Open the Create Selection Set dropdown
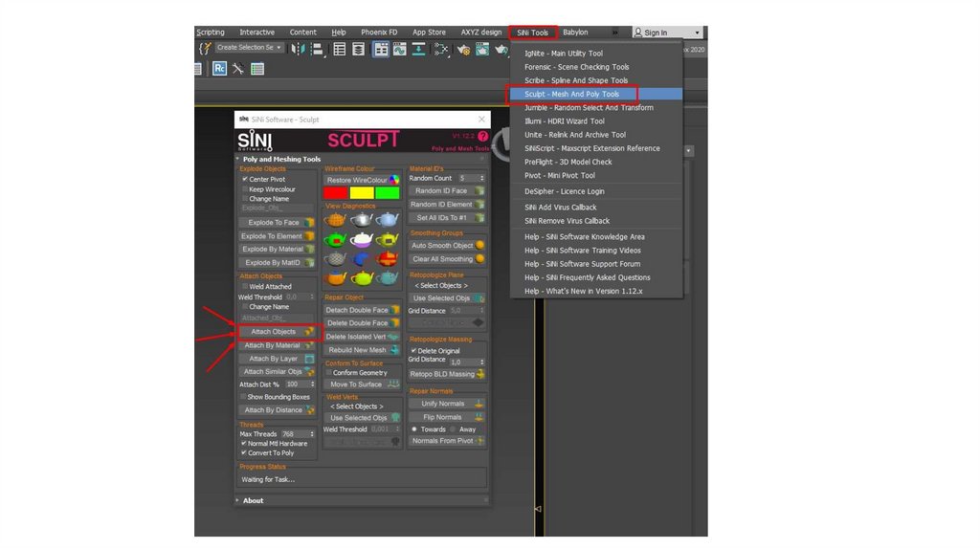Viewport: 980px width, 549px height. click(250, 48)
